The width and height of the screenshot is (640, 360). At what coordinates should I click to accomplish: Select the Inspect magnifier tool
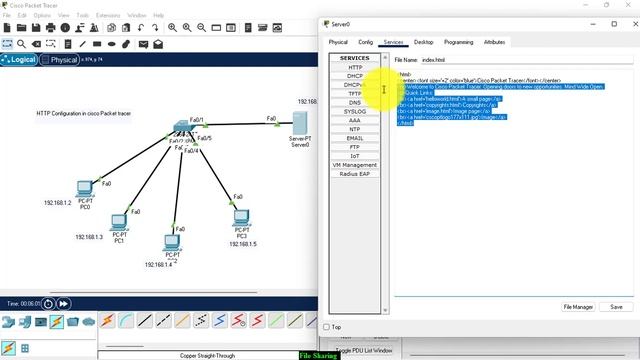[21, 44]
